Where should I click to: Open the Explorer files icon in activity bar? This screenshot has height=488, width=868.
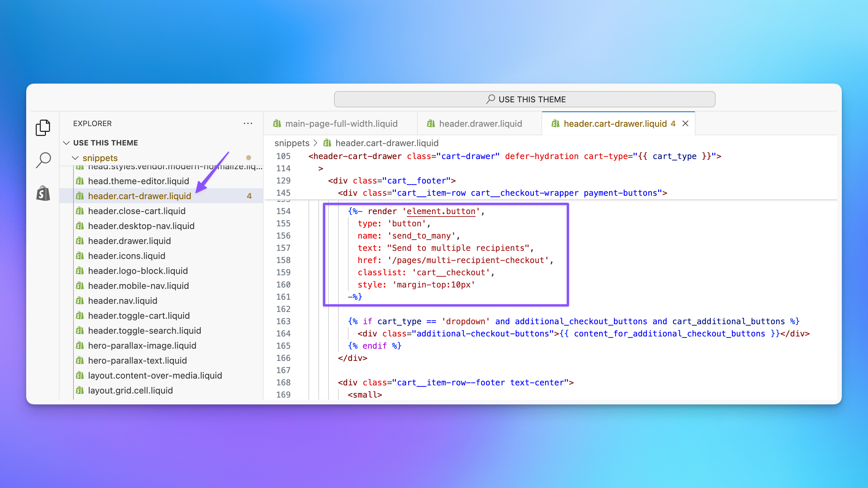pyautogui.click(x=43, y=127)
